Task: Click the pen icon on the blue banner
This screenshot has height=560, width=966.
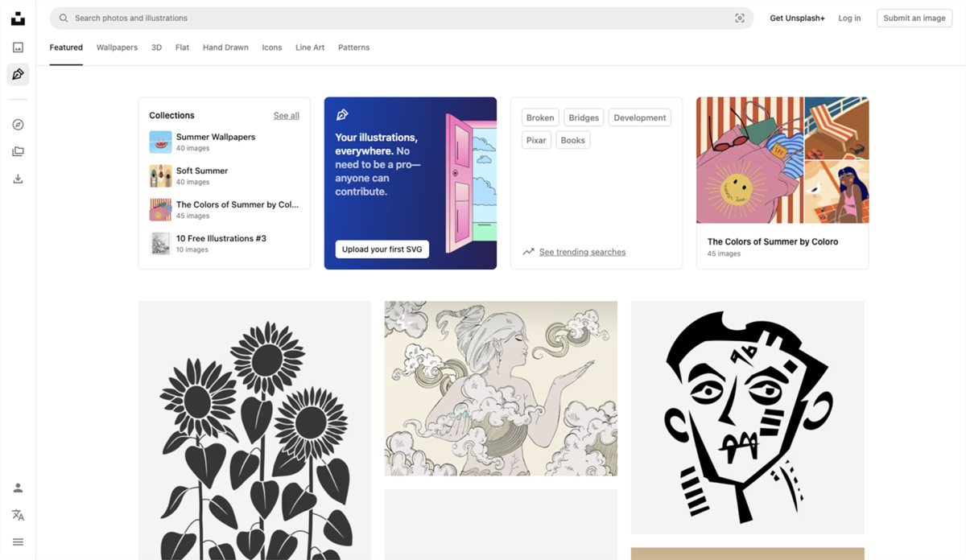Action: pyautogui.click(x=342, y=115)
